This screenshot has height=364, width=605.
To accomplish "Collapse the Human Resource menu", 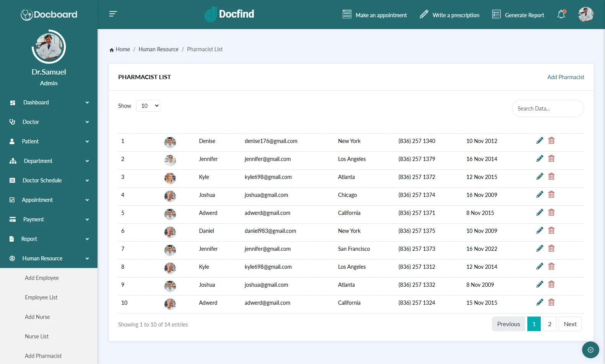I will pyautogui.click(x=49, y=258).
